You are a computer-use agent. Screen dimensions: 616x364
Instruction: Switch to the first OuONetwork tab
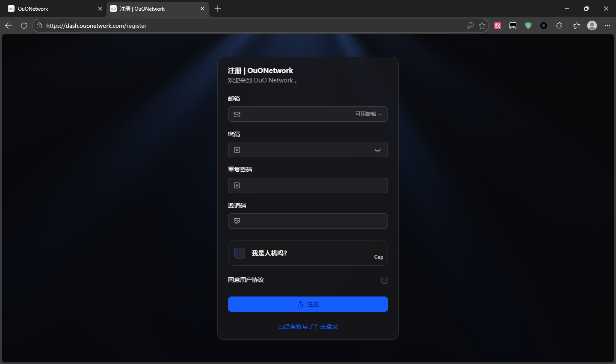[51, 9]
